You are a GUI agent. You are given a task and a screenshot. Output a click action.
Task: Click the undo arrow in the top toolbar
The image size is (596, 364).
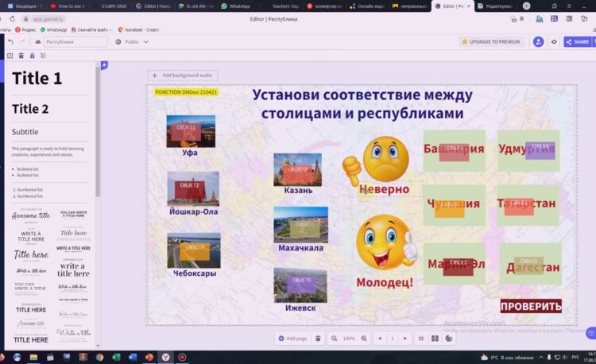point(10,41)
